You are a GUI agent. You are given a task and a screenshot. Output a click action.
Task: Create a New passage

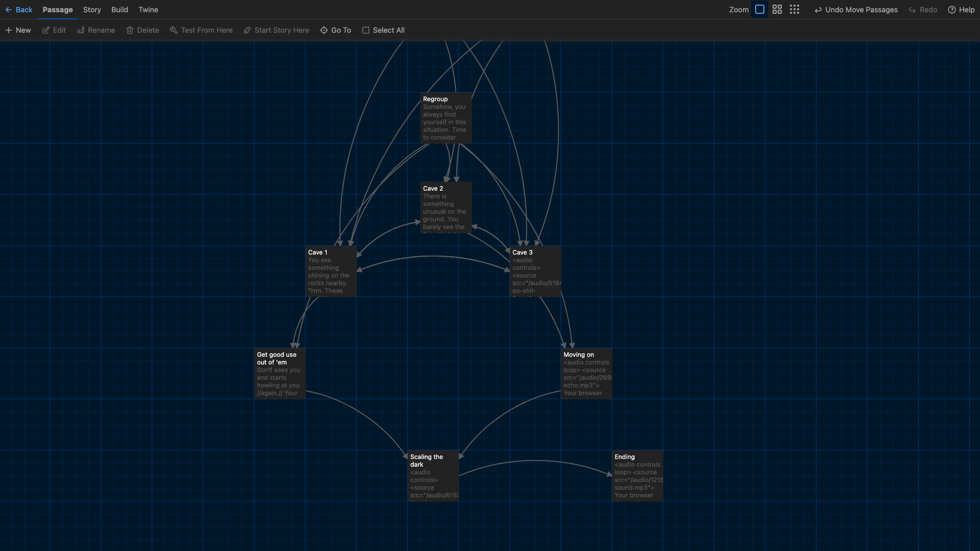(18, 30)
